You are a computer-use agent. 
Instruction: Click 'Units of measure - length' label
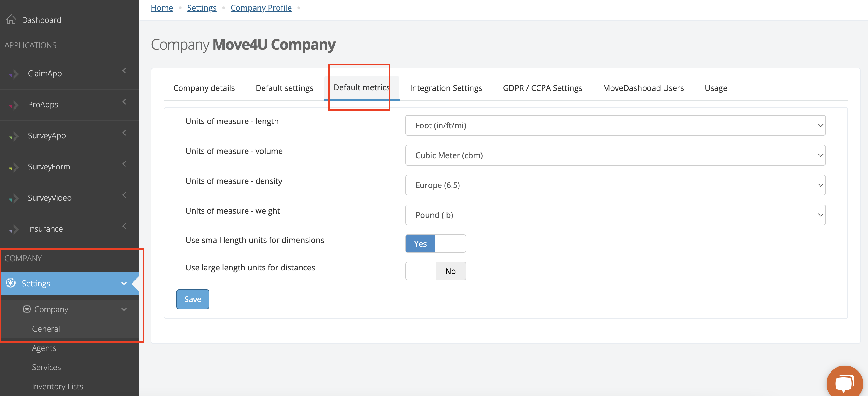coord(232,121)
